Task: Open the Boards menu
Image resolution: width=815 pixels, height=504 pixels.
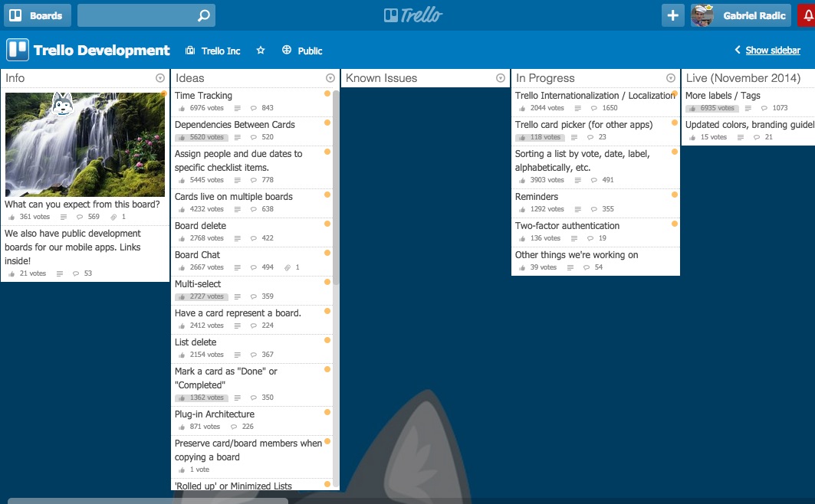Action: (x=37, y=15)
